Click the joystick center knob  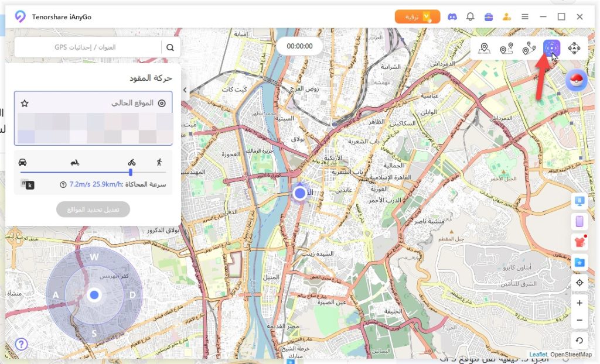[94, 295]
